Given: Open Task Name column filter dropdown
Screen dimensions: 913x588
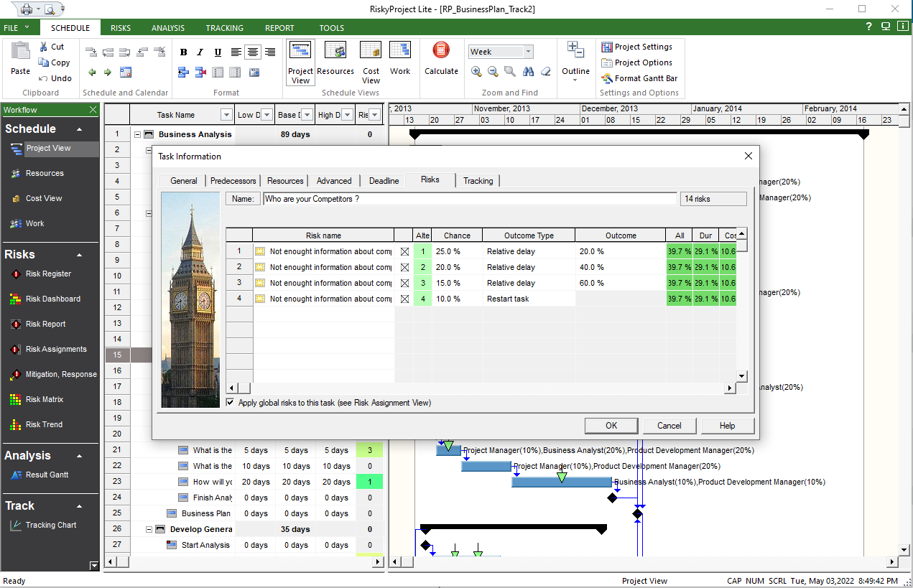Looking at the screenshot, I should click(x=226, y=115).
